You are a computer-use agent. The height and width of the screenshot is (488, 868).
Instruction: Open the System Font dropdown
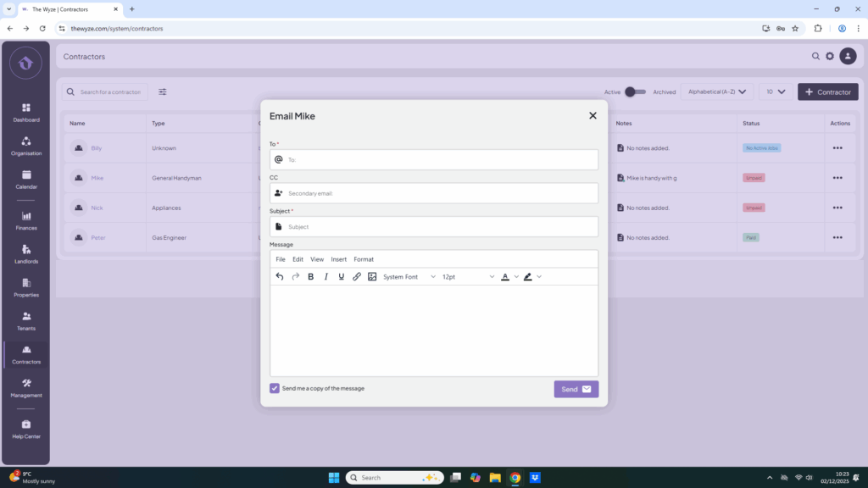click(x=409, y=277)
